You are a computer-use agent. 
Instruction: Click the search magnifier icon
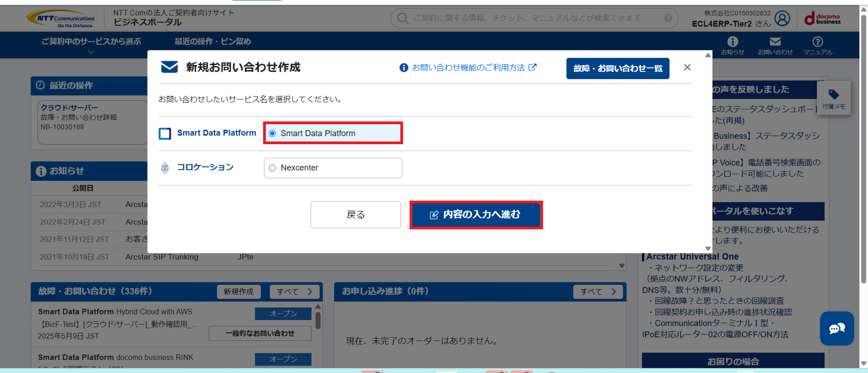tap(403, 18)
